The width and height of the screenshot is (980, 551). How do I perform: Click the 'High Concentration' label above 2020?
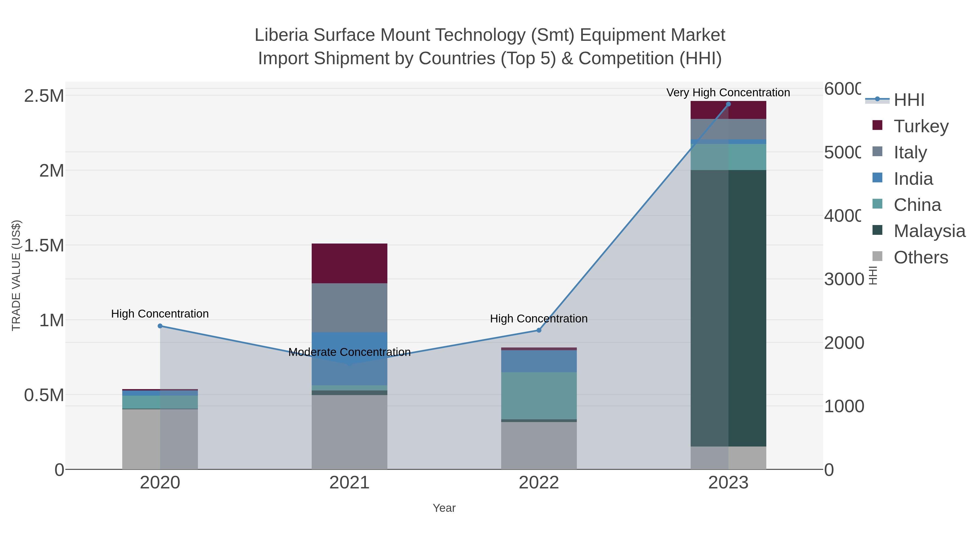(160, 314)
